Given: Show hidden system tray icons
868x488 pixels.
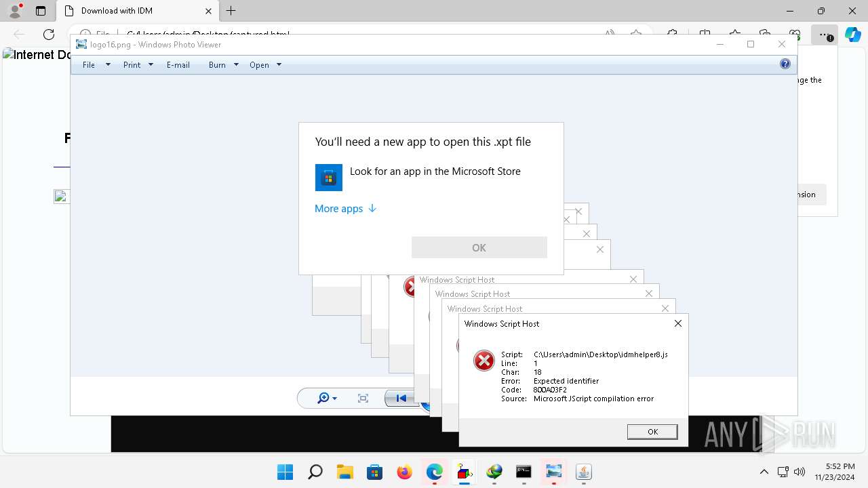Looking at the screenshot, I should coord(764,472).
